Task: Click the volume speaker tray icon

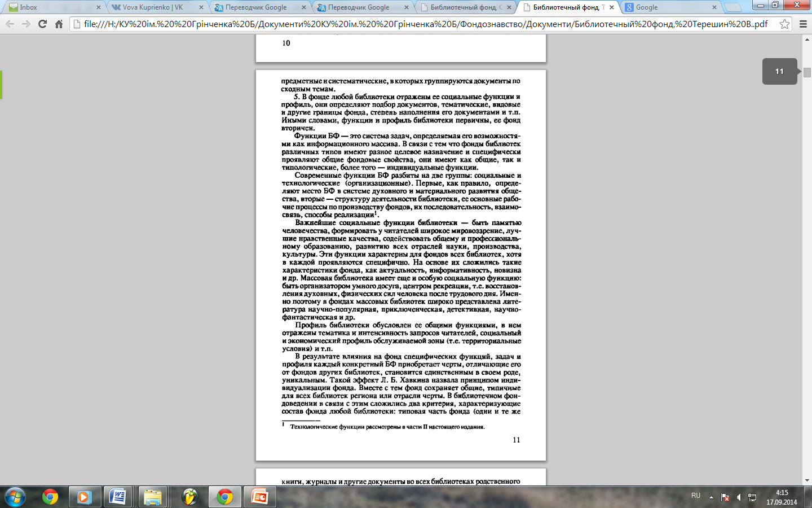Action: coord(739,497)
